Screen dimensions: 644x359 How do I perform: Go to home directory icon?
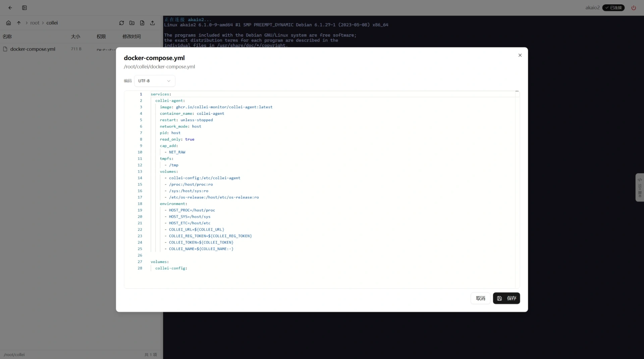8,23
